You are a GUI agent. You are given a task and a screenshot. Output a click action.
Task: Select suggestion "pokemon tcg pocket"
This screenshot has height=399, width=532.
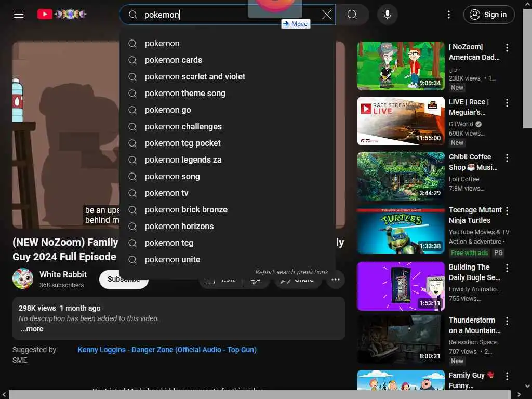pyautogui.click(x=227, y=143)
